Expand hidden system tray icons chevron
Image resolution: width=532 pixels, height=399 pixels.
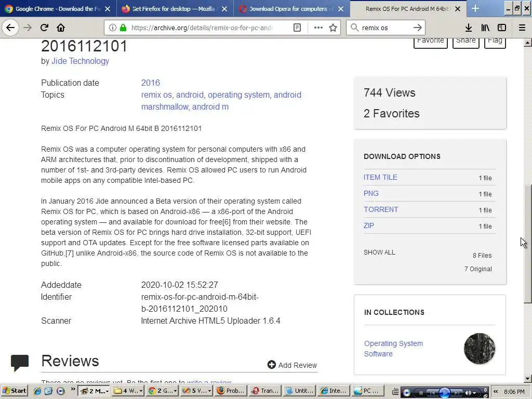pyautogui.click(x=496, y=392)
